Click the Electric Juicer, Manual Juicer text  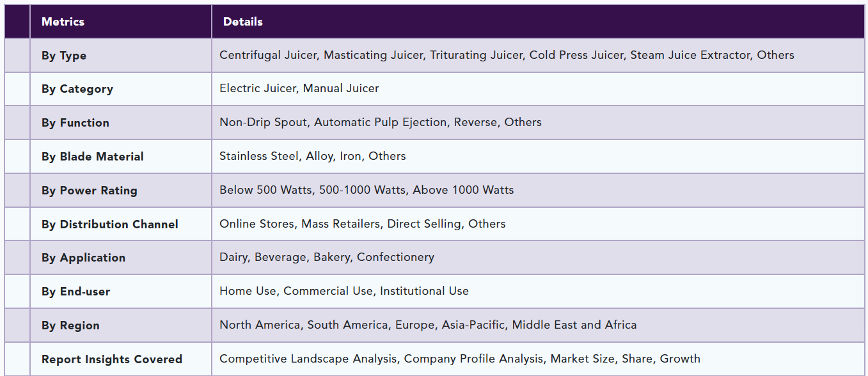pos(299,88)
